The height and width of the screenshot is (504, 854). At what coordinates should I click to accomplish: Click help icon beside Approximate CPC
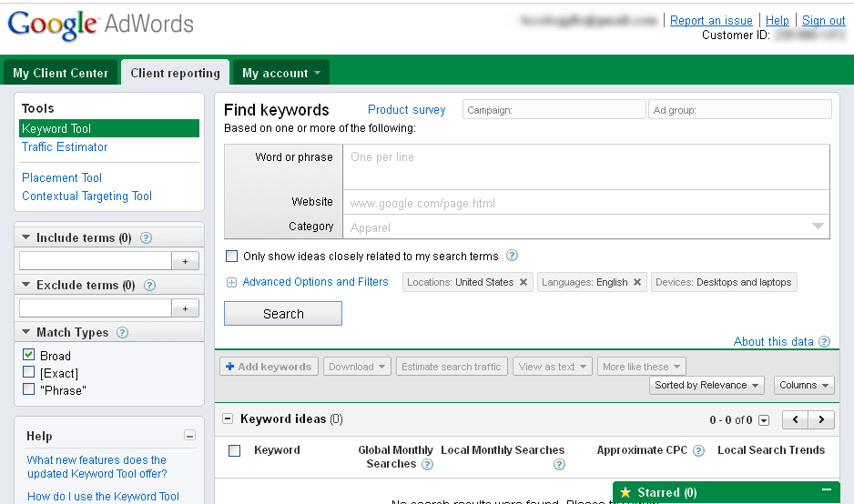[698, 450]
